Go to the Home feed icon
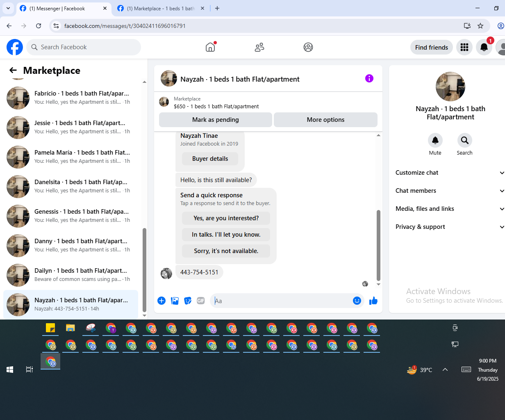 (210, 47)
